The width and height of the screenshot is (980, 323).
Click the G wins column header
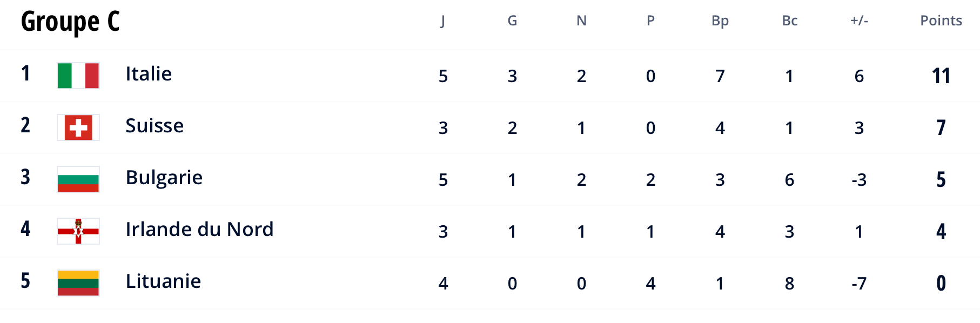click(x=512, y=21)
